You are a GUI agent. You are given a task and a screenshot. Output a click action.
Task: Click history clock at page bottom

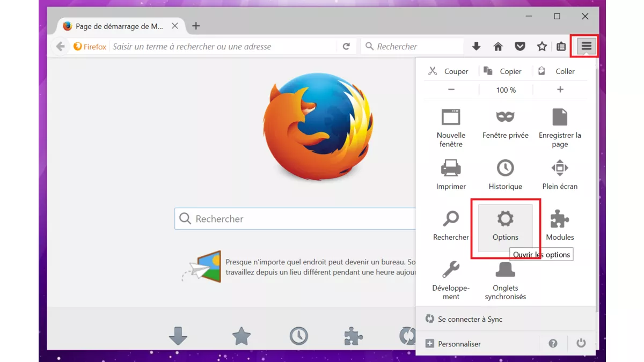(x=299, y=336)
